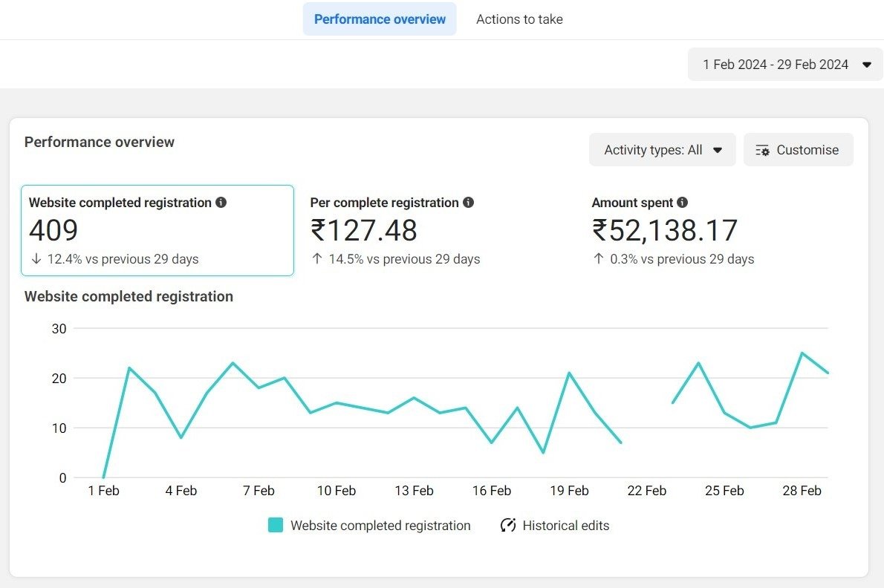
Task: Select the Website completed registration metric card
Action: [x=157, y=230]
